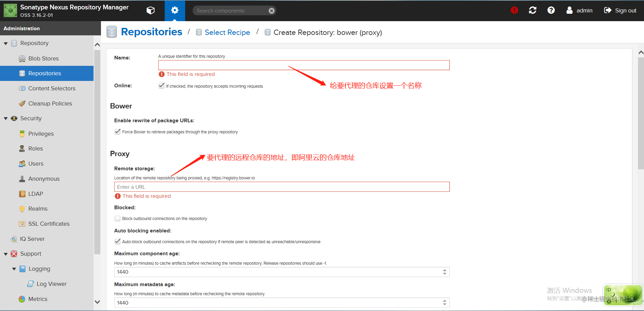
Task: Open the Browse cube icon in header
Action: [x=151, y=10]
